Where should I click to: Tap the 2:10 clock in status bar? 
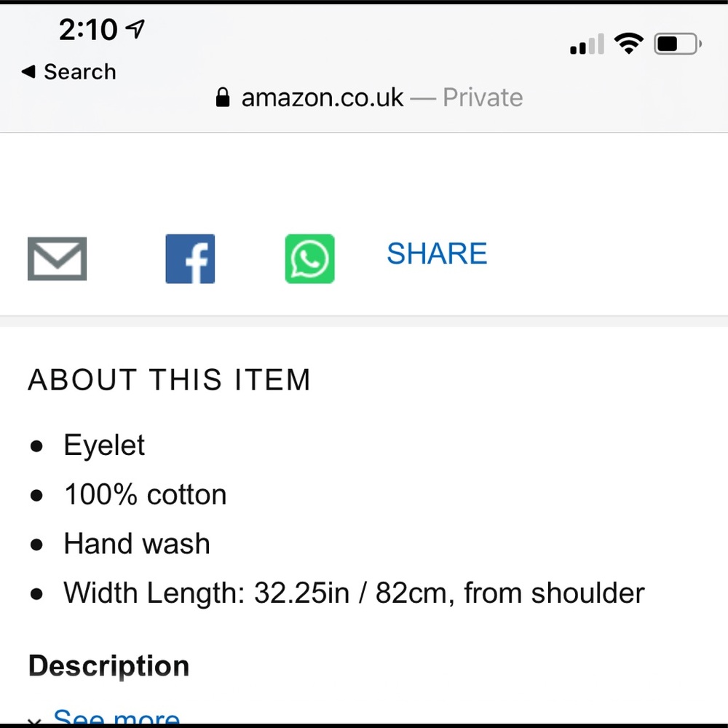[88, 30]
